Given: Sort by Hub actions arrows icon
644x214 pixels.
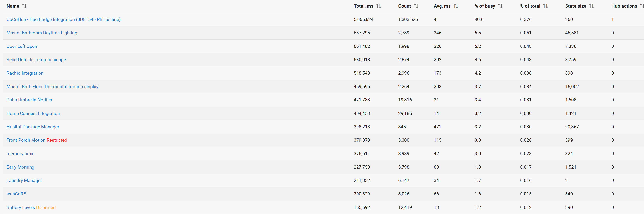Looking at the screenshot, I should (x=641, y=6).
